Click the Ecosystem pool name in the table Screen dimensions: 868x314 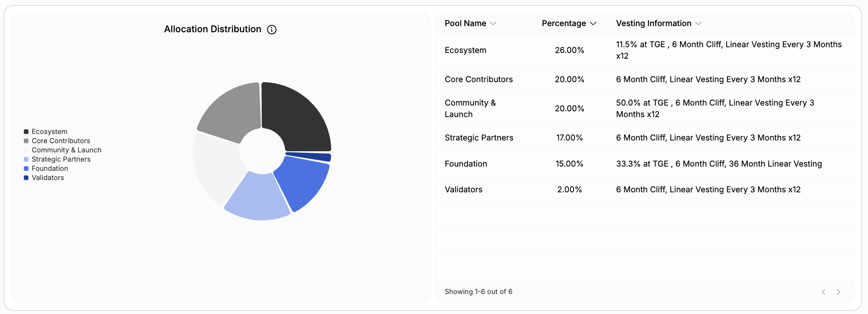466,50
